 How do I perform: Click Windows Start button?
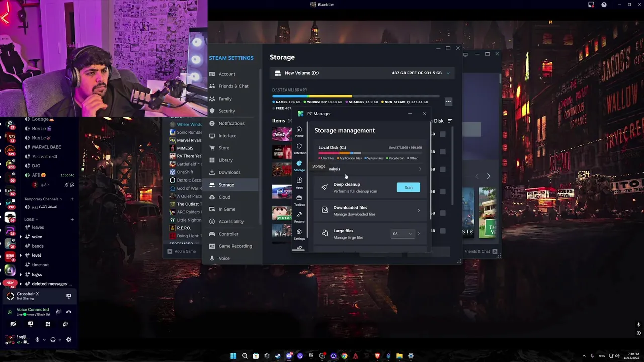(233, 356)
